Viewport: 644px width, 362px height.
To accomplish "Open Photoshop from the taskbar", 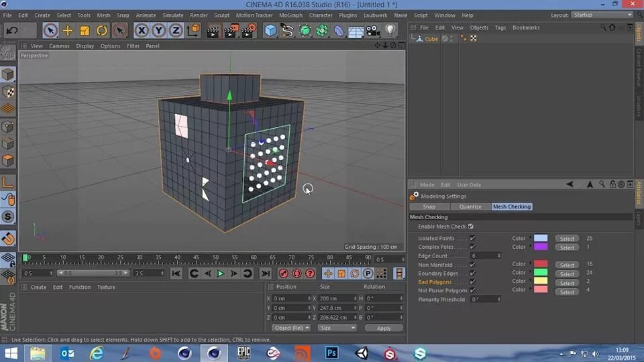I will pyautogui.click(x=331, y=353).
